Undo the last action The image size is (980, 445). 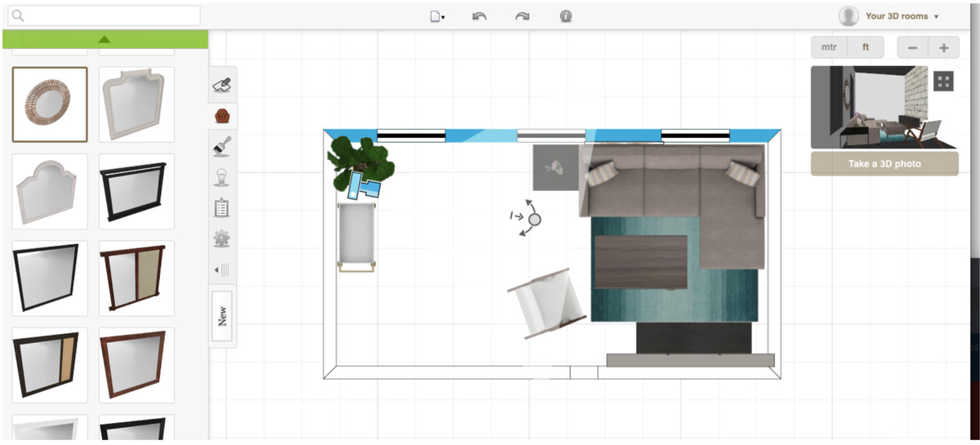pos(479,16)
